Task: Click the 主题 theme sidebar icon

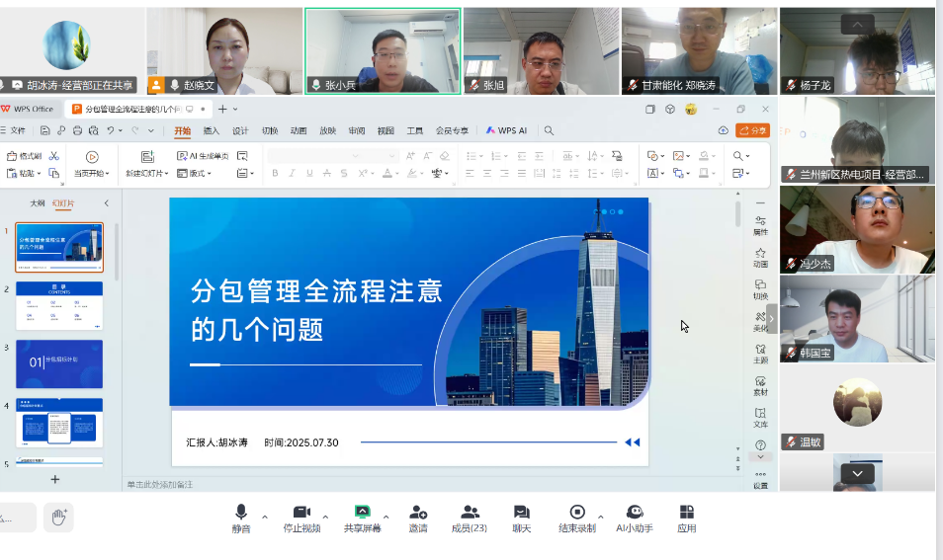Action: 760,353
